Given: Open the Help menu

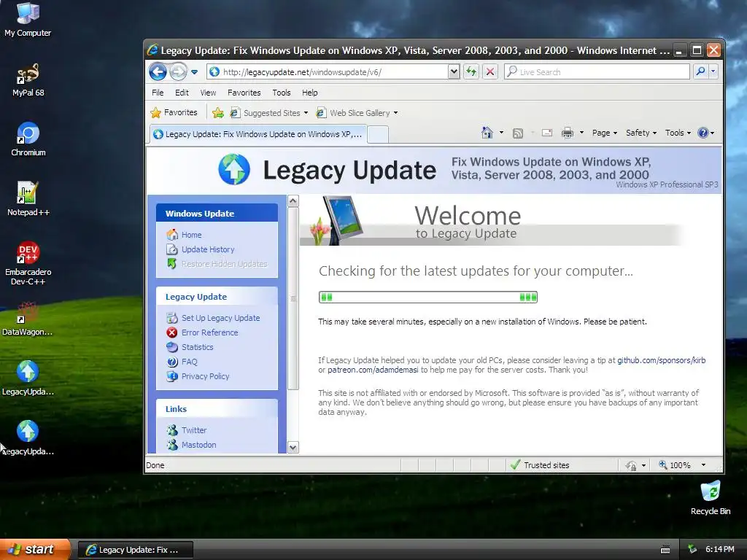Looking at the screenshot, I should click(309, 93).
